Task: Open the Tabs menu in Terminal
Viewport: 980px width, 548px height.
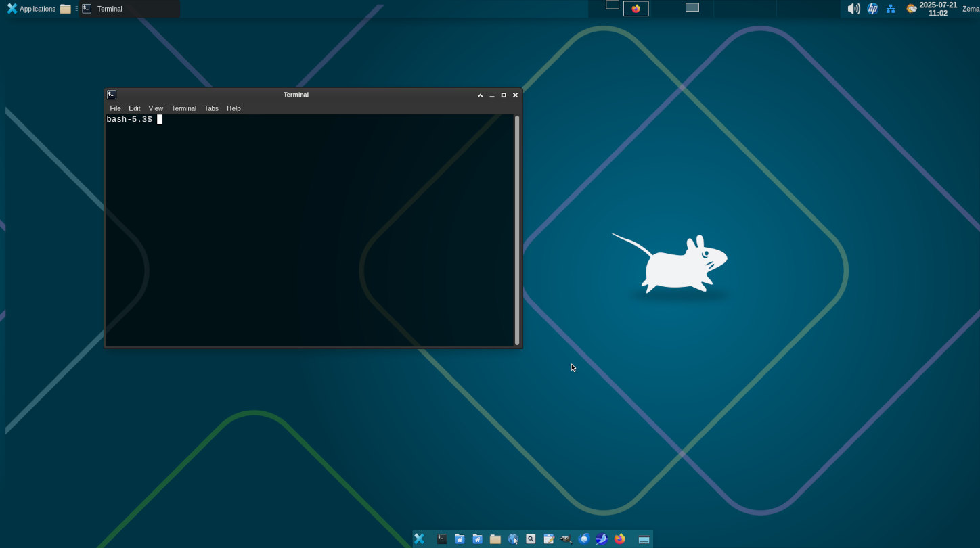Action: point(211,108)
